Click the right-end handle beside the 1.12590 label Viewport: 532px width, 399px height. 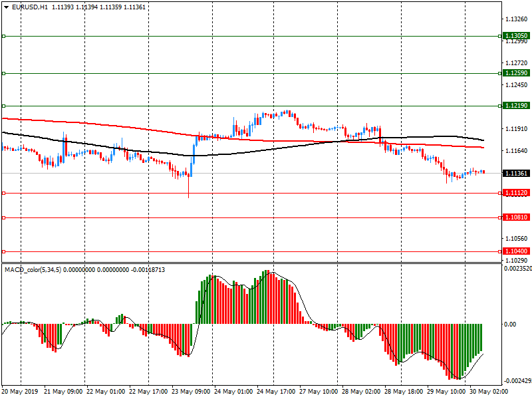[499, 73]
